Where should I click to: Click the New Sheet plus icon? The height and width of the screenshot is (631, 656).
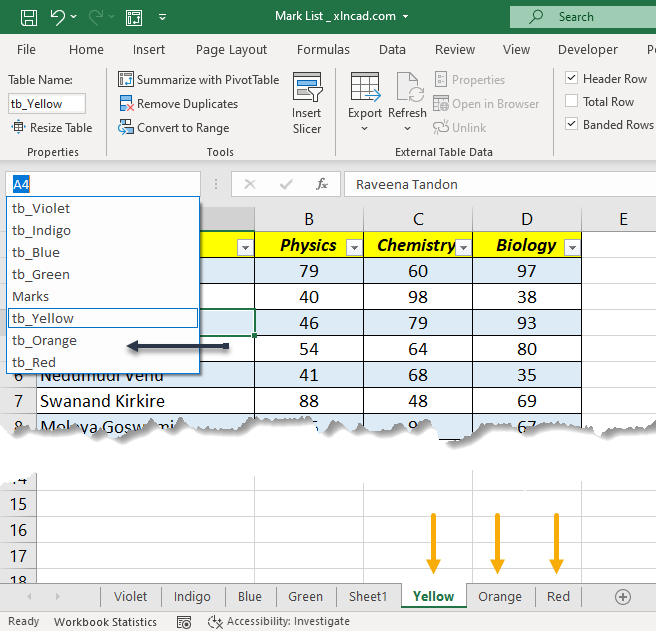click(623, 597)
